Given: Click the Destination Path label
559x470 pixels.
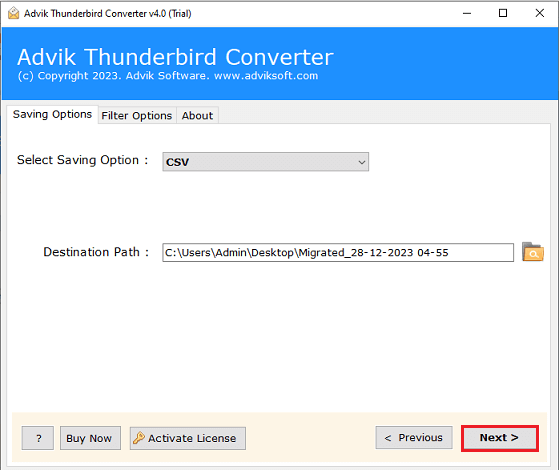Looking at the screenshot, I should pos(96,252).
